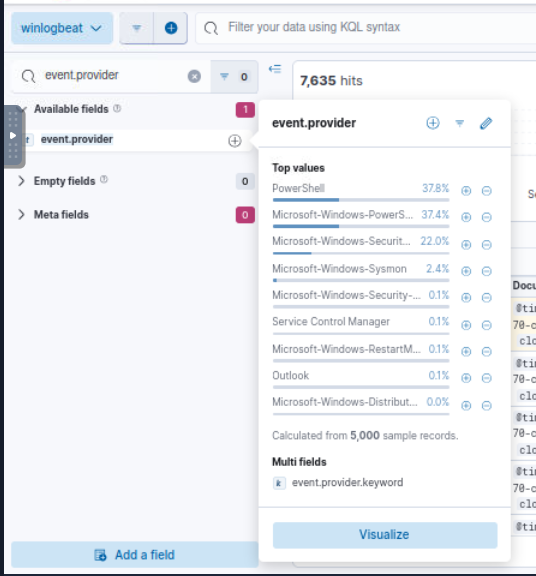Open the winlogbeat data view dropdown
The image size is (536, 576).
[x=62, y=28]
